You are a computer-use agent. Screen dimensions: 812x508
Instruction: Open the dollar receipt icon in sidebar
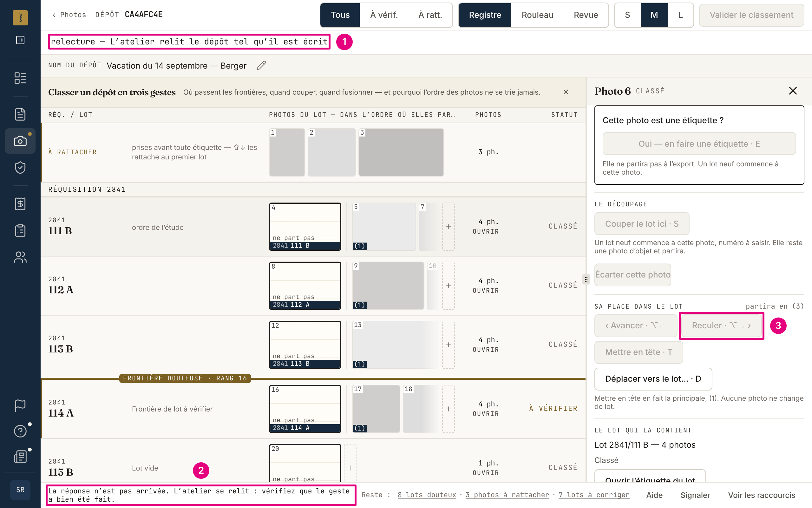pos(20,204)
